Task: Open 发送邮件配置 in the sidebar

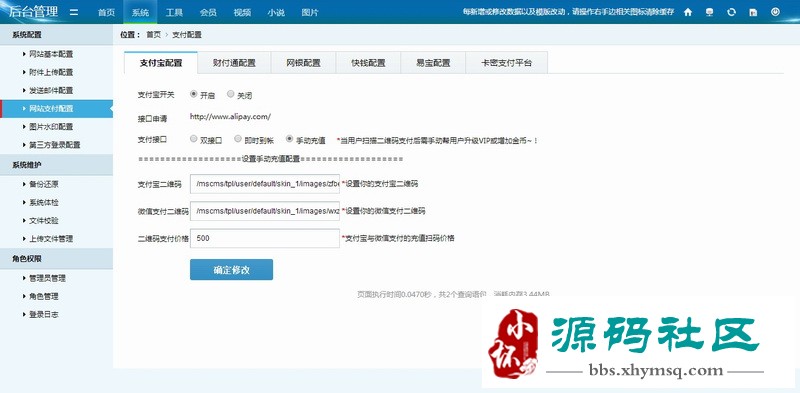Action: coord(51,90)
